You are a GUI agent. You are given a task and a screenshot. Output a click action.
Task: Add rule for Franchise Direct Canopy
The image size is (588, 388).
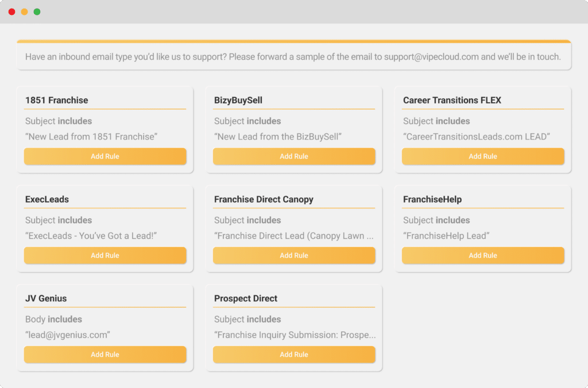(x=294, y=255)
